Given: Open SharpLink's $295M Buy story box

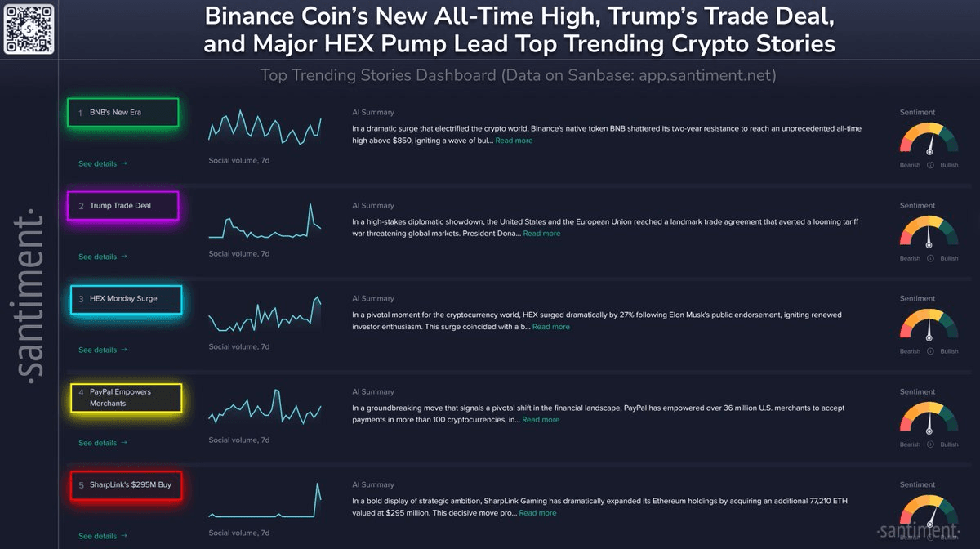Looking at the screenshot, I should point(126,485).
